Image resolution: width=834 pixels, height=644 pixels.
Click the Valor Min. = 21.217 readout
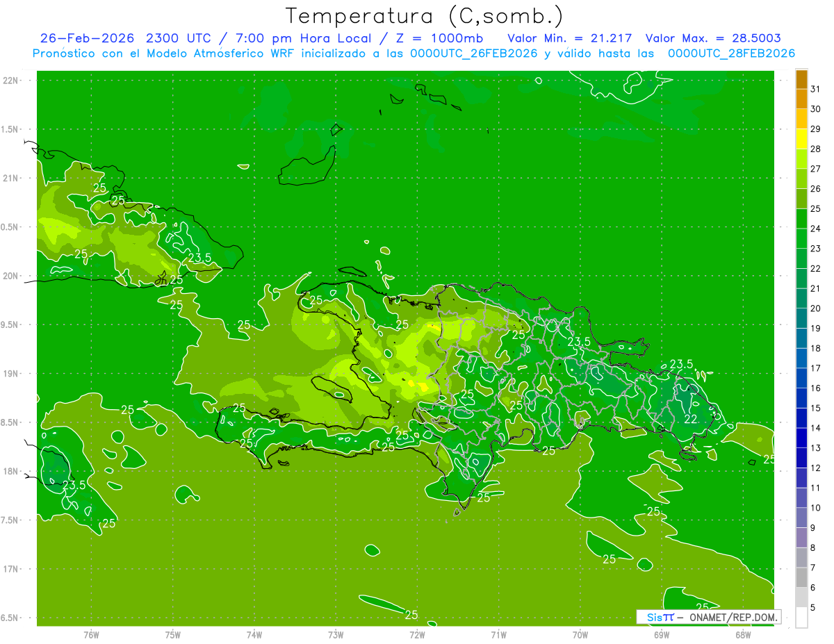(x=570, y=38)
